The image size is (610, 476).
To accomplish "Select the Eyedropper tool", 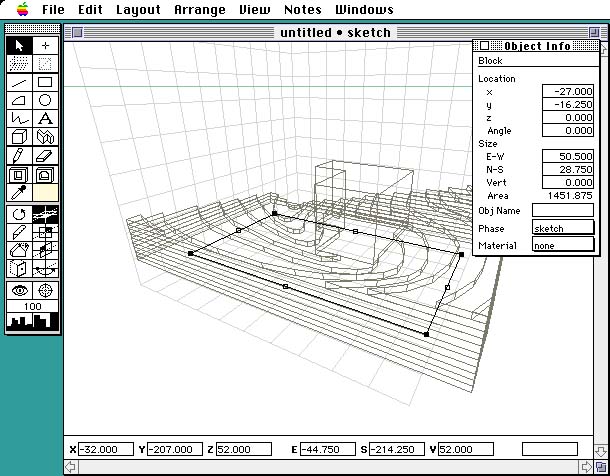I will coord(20,191).
